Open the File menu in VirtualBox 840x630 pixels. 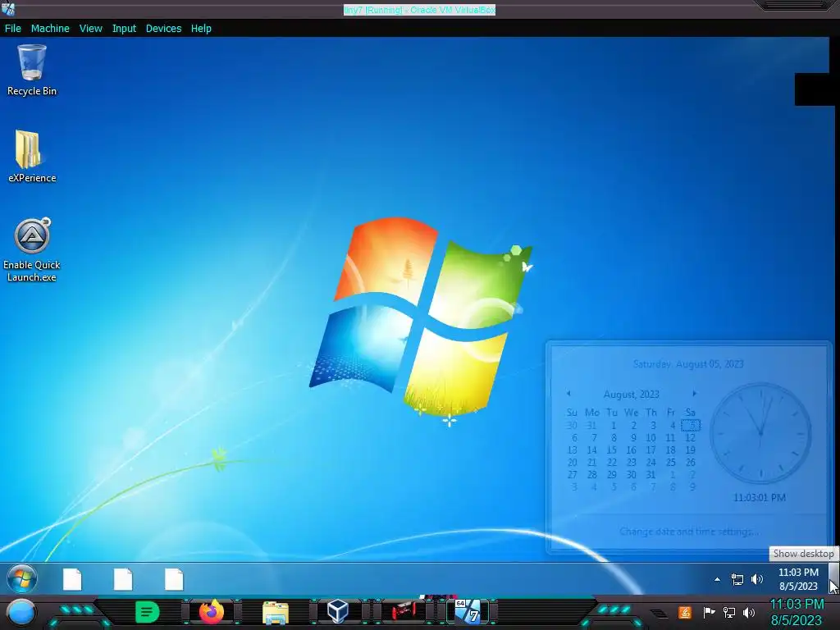click(x=13, y=29)
